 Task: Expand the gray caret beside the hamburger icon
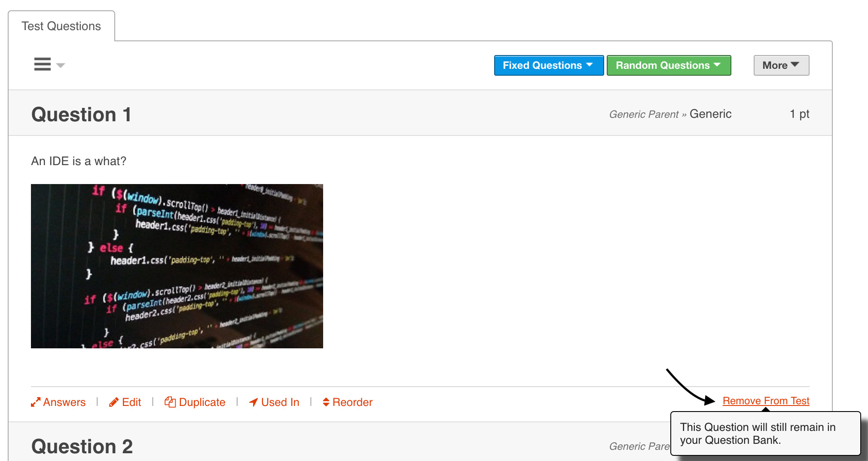pos(61,65)
